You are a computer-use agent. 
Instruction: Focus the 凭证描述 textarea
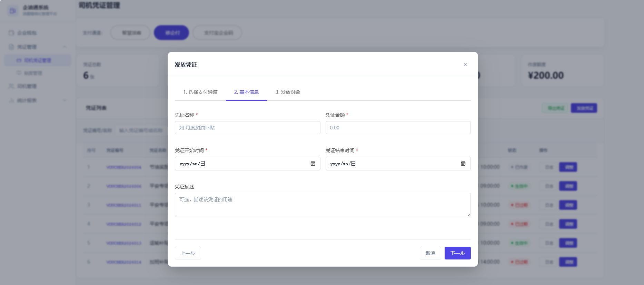point(323,205)
